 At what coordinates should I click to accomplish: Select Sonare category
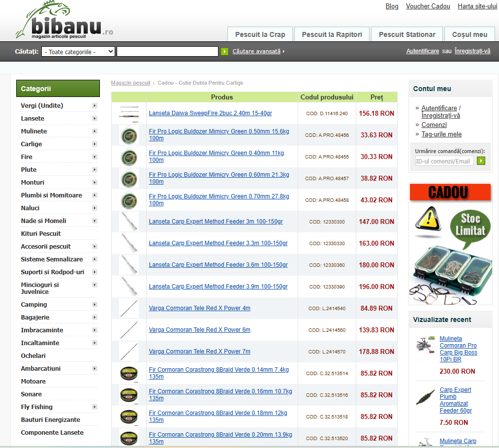pos(31,394)
